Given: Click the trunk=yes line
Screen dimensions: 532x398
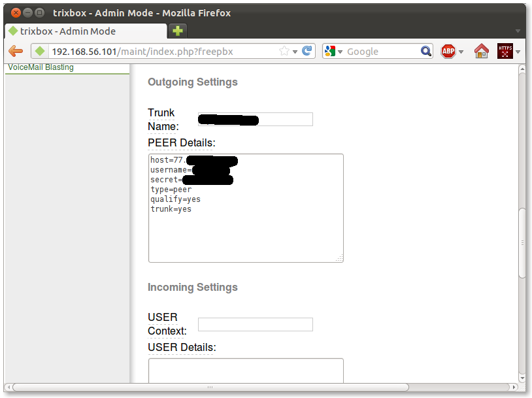Looking at the screenshot, I should (171, 209).
